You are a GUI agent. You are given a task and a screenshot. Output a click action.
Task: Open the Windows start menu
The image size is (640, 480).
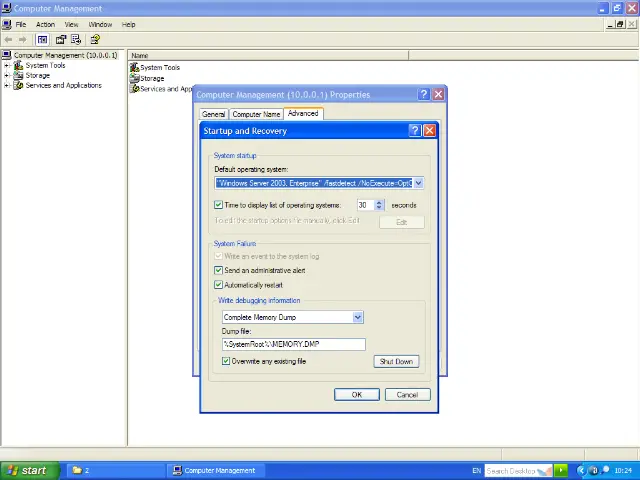click(29, 470)
